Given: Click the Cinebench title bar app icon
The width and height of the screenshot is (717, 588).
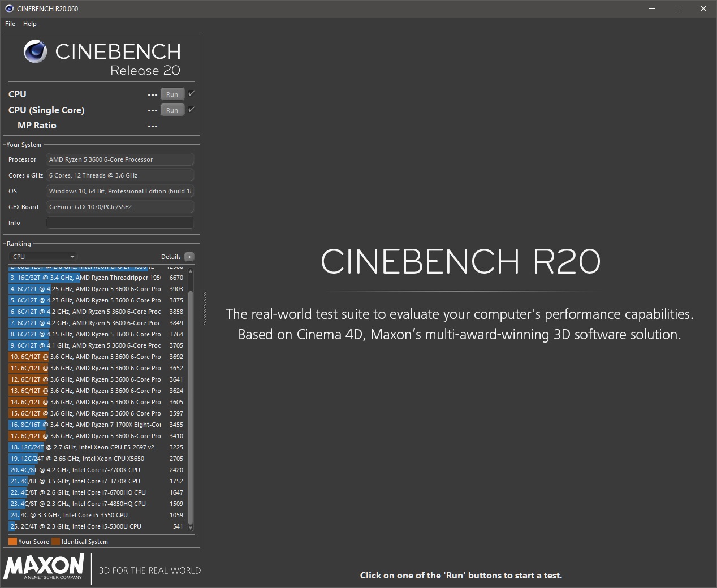Looking at the screenshot, I should (10, 8).
